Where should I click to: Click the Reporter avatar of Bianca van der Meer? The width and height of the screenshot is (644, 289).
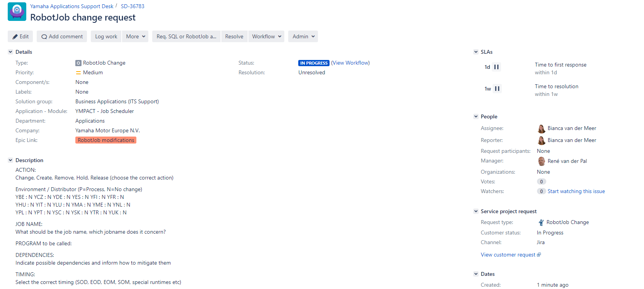pyautogui.click(x=542, y=140)
